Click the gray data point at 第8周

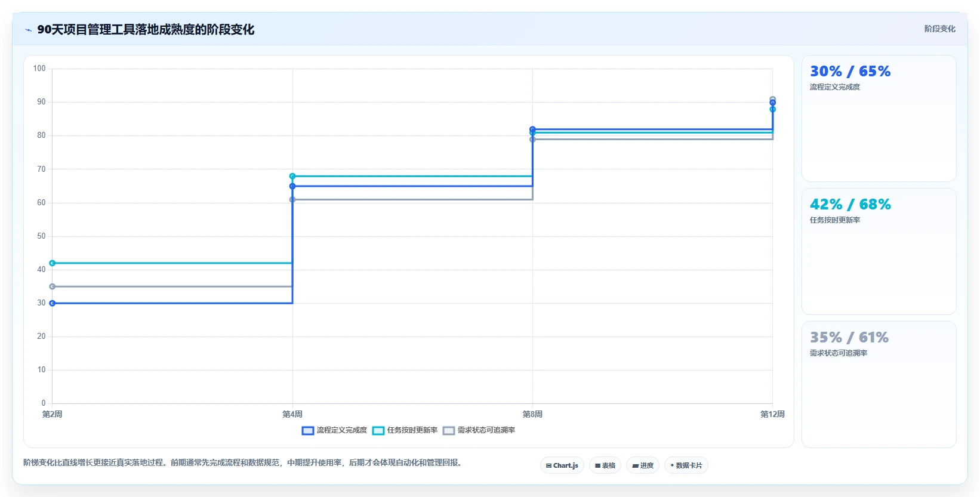click(533, 139)
